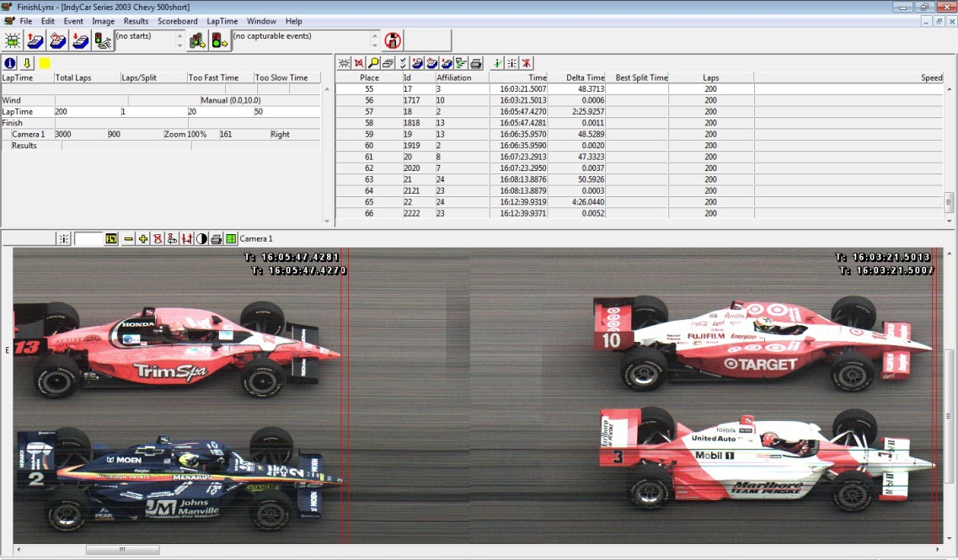Zoom in with the yellow plus icon
The image size is (958, 560).
[x=142, y=238]
